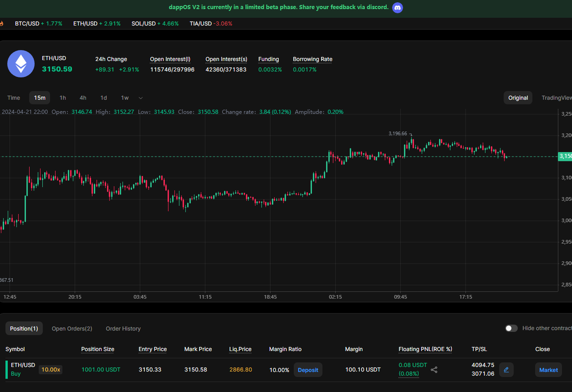Click the Borrowing Rate value 0.0017%
This screenshot has height=392, width=572.
(305, 70)
